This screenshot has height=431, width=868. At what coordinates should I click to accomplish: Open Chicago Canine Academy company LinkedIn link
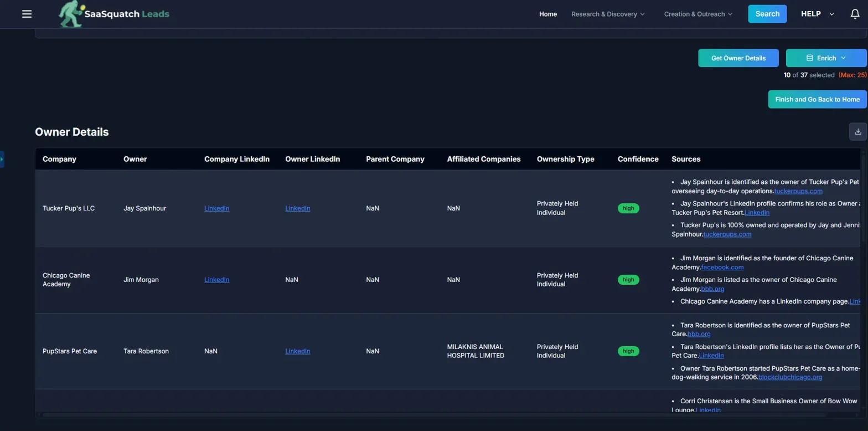pos(216,280)
